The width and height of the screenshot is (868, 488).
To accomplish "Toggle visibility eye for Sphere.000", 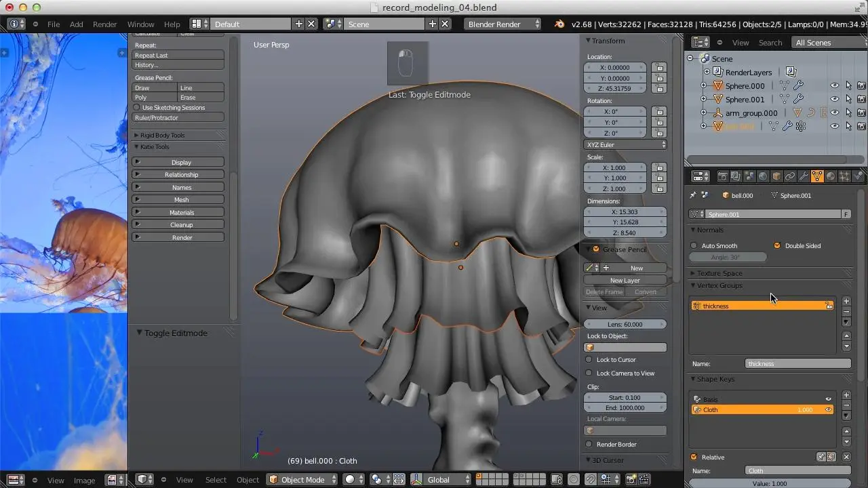I will [x=835, y=86].
